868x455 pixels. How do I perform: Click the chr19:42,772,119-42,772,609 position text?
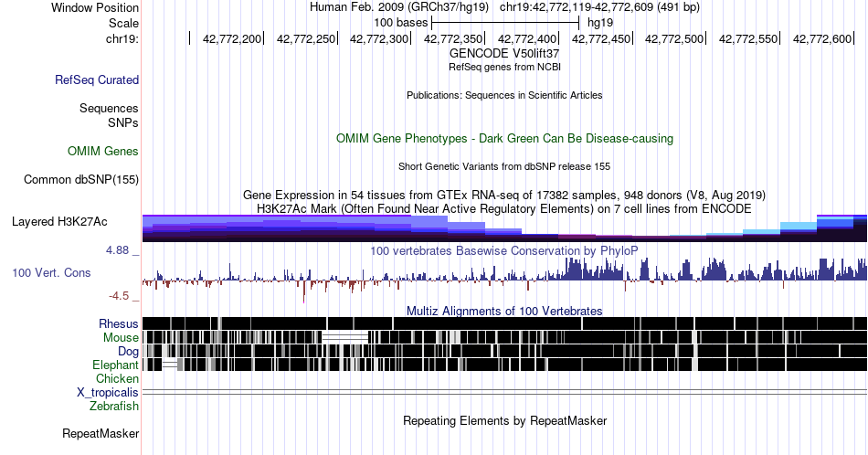point(599,7)
